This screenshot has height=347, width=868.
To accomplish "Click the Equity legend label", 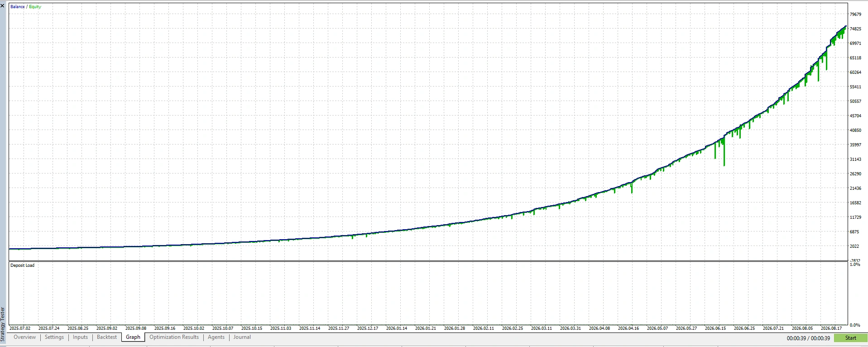I will (x=35, y=7).
